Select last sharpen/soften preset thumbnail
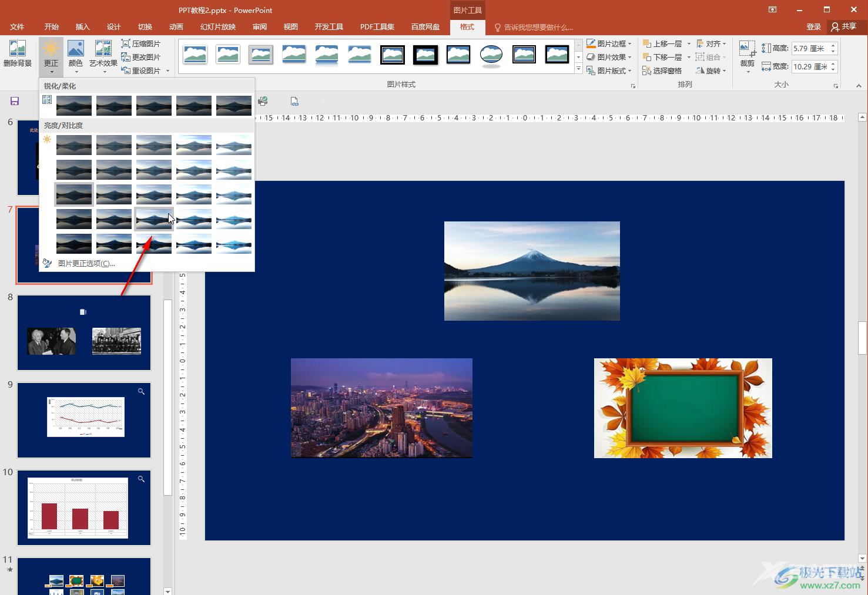This screenshot has height=595, width=868. click(234, 106)
